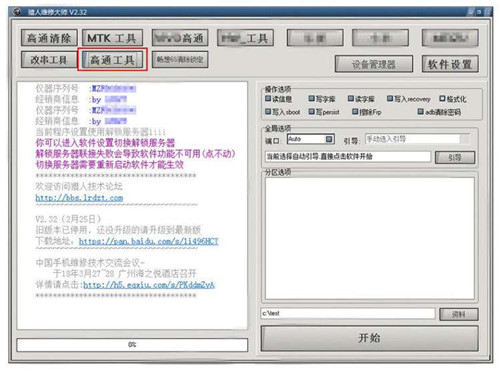
Task: Open the tab ending in _工具
Action: [x=245, y=38]
